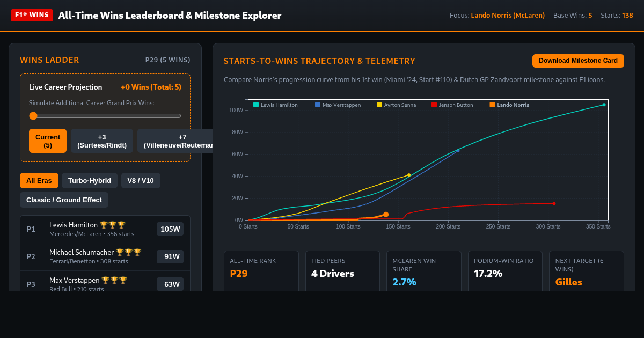Click the McLaren Win Share 2.7% card
Viewport: 644px width, 338px height.
424,271
